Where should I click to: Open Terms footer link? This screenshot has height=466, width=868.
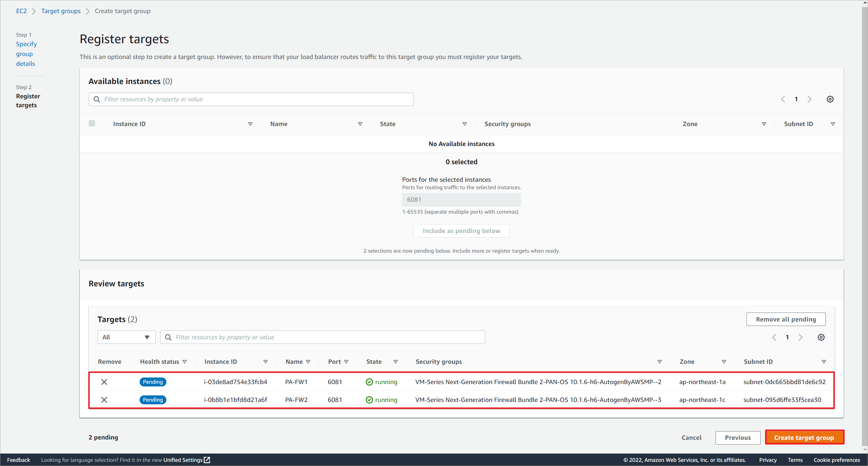pyautogui.click(x=795, y=460)
